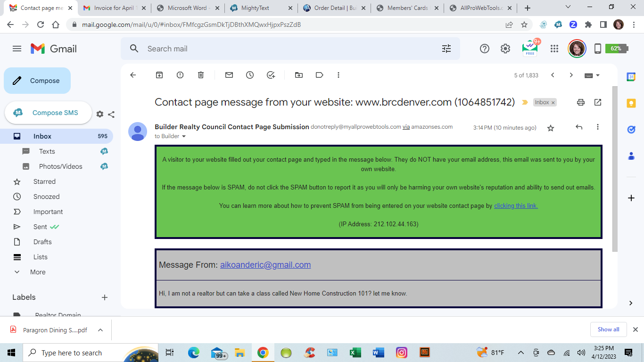
Task: Open Word from the taskbar
Action: [378, 353]
